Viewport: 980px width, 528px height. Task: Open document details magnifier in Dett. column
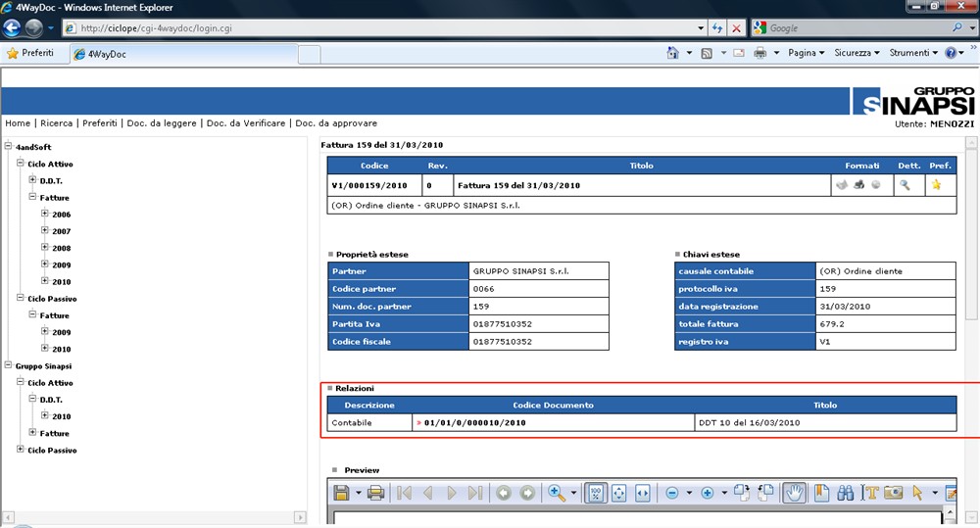[905, 185]
